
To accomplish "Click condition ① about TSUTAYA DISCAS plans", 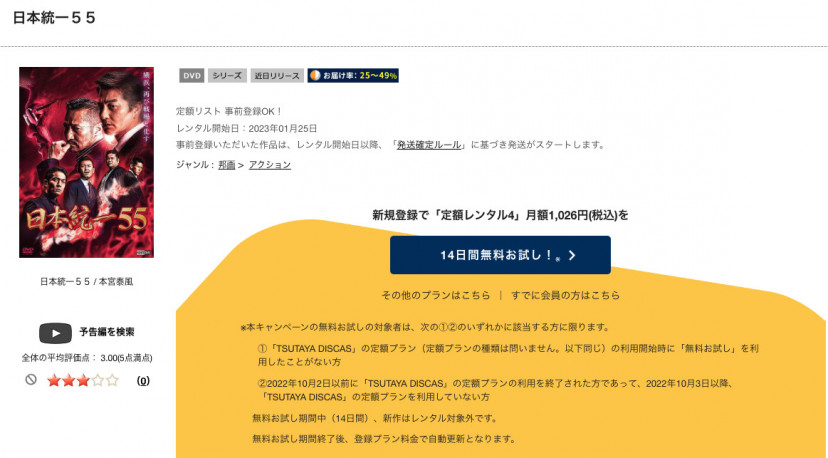I will click(508, 355).
